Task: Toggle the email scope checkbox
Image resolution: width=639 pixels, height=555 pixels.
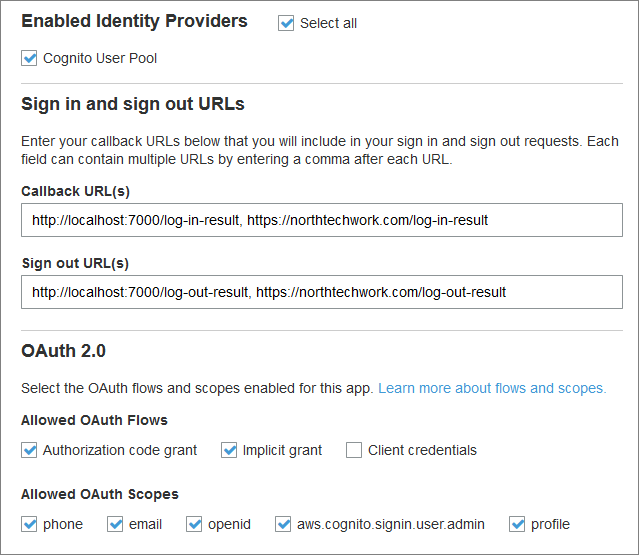Action: pos(115,524)
